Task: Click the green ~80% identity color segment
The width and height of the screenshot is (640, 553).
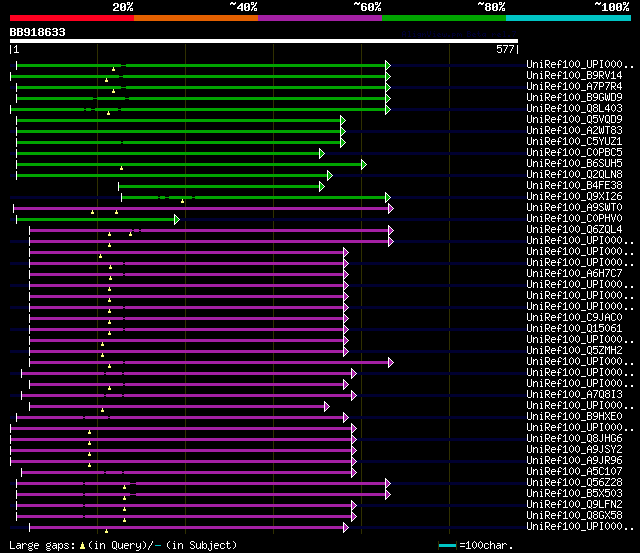Action: click(x=444, y=18)
